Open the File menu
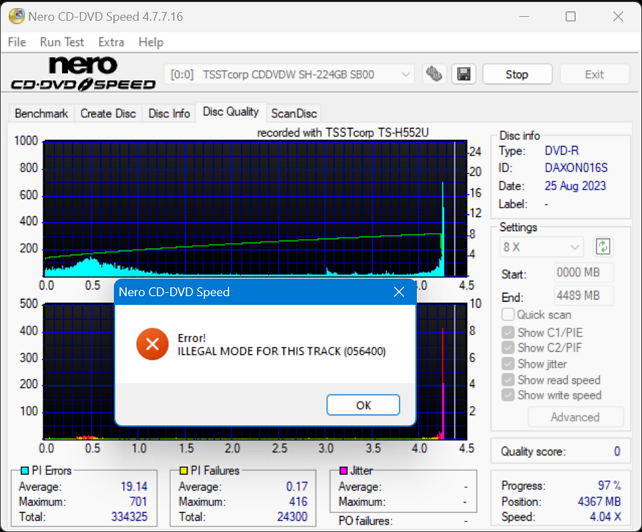The height and width of the screenshot is (532, 642). tap(17, 42)
